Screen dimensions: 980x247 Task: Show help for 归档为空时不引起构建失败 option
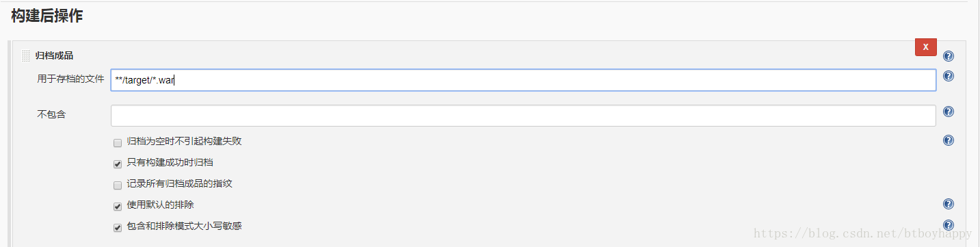948,140
